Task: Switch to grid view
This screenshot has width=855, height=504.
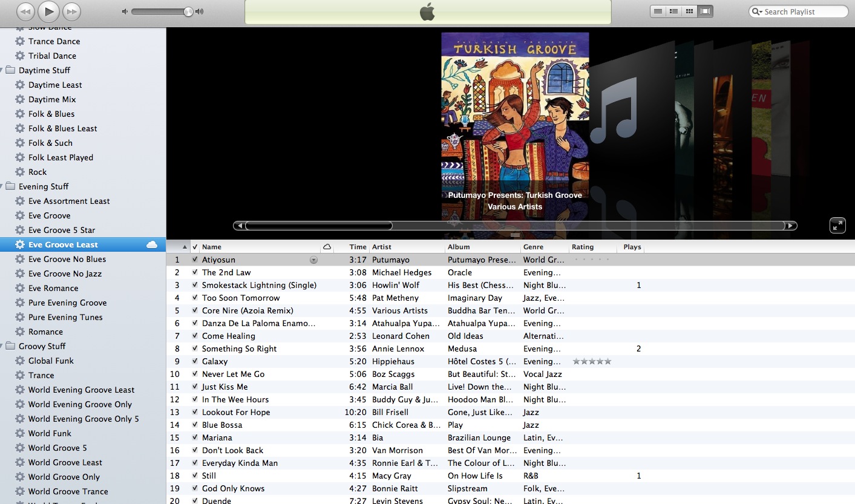Action: click(x=689, y=11)
